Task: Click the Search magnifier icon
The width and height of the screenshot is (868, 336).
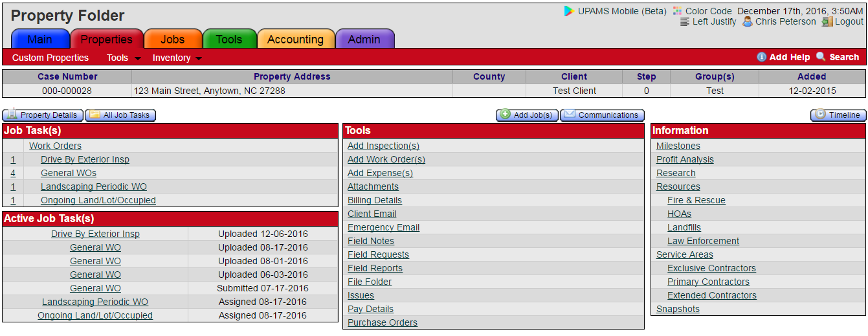Action: point(821,57)
